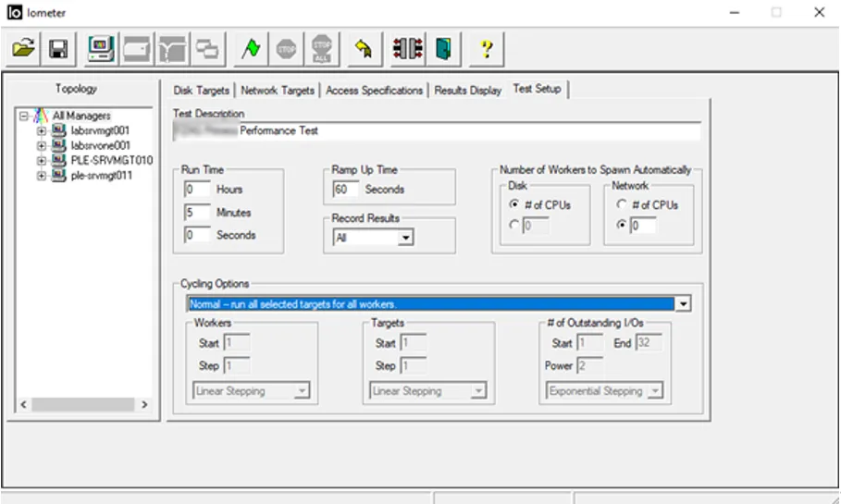Click the Test Description text field
841x504 pixels.
[x=437, y=130]
